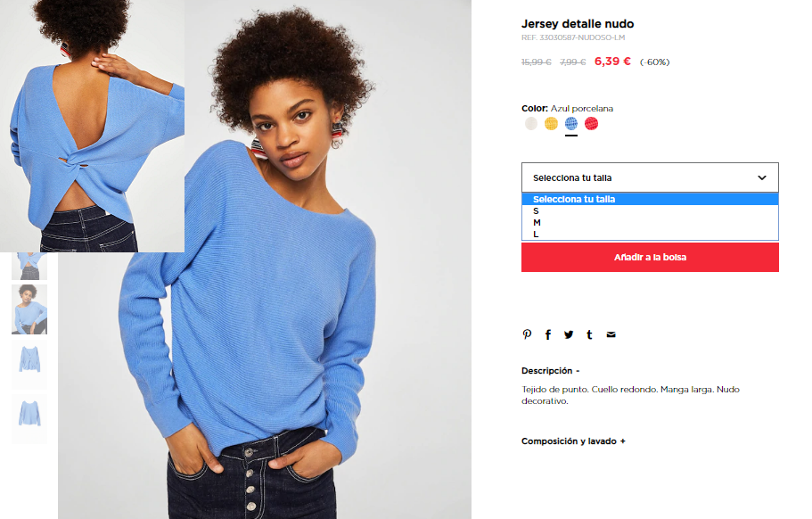Select the off-white color swatch
Screen dimensions: 812x519
pos(531,123)
